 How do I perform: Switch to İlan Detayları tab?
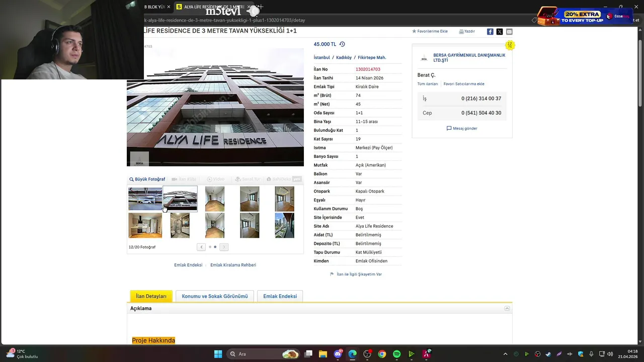[x=151, y=296]
